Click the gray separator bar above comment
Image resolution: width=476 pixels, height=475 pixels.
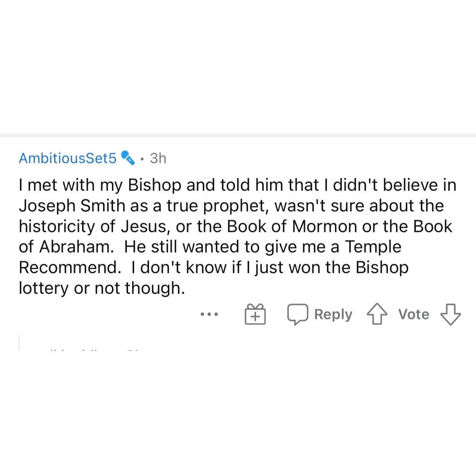[238, 135]
